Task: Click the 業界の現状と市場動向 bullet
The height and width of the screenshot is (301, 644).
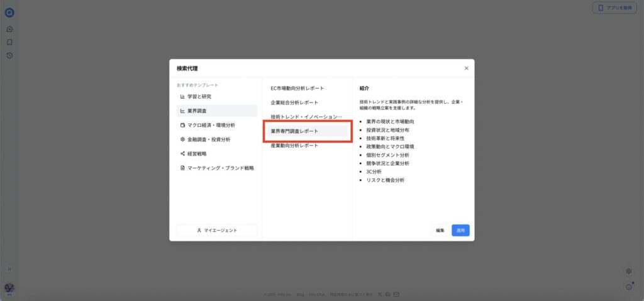Action: tap(390, 122)
